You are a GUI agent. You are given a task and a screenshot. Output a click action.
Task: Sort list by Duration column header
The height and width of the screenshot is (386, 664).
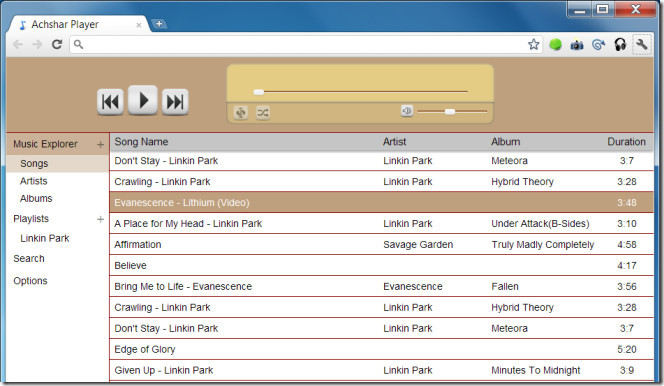coord(626,142)
